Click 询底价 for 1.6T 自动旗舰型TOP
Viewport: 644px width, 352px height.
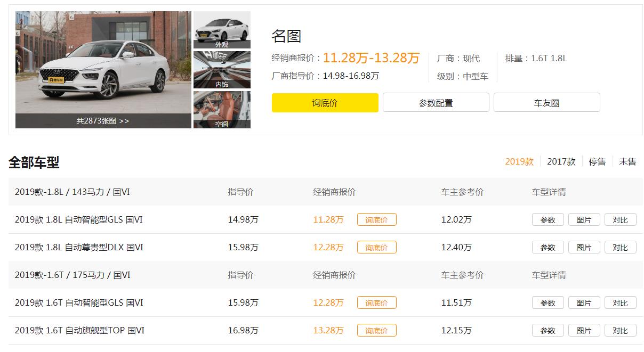pyautogui.click(x=377, y=330)
